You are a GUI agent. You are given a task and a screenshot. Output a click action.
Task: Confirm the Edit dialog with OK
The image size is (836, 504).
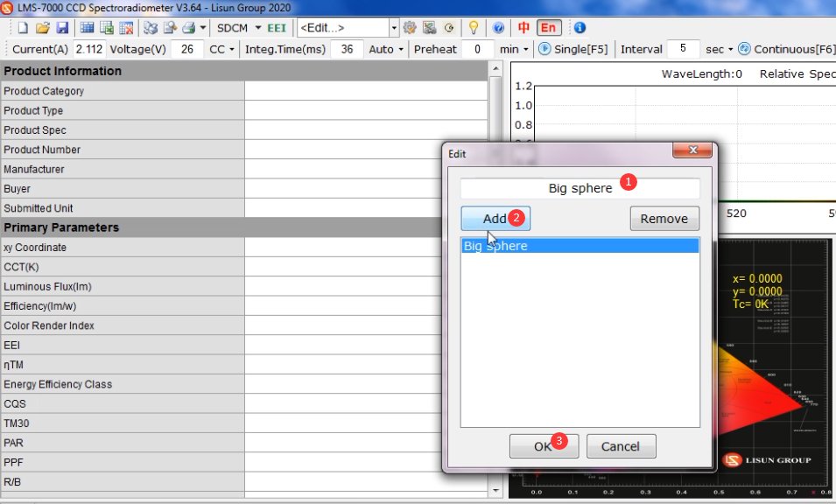click(544, 446)
